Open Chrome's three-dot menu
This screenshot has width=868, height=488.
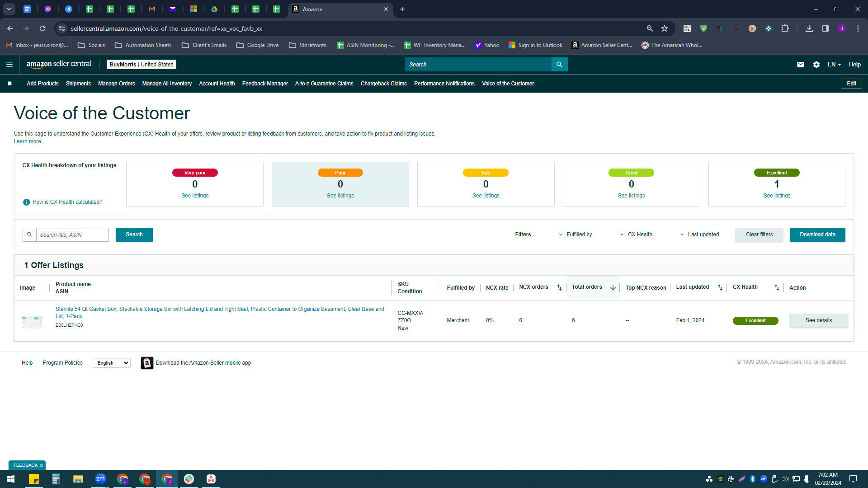tap(858, 28)
